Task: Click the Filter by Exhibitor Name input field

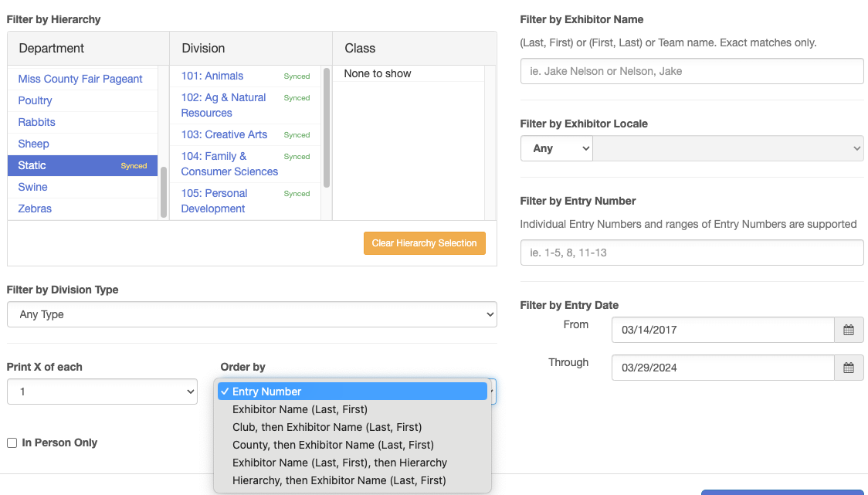Action: click(691, 70)
